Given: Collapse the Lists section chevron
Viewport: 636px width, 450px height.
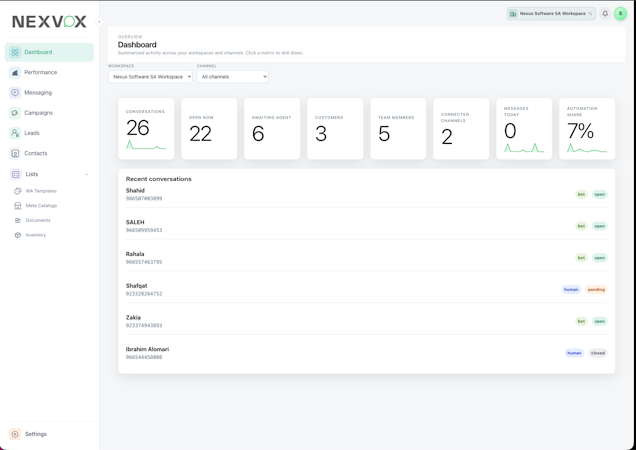Looking at the screenshot, I should click(86, 174).
